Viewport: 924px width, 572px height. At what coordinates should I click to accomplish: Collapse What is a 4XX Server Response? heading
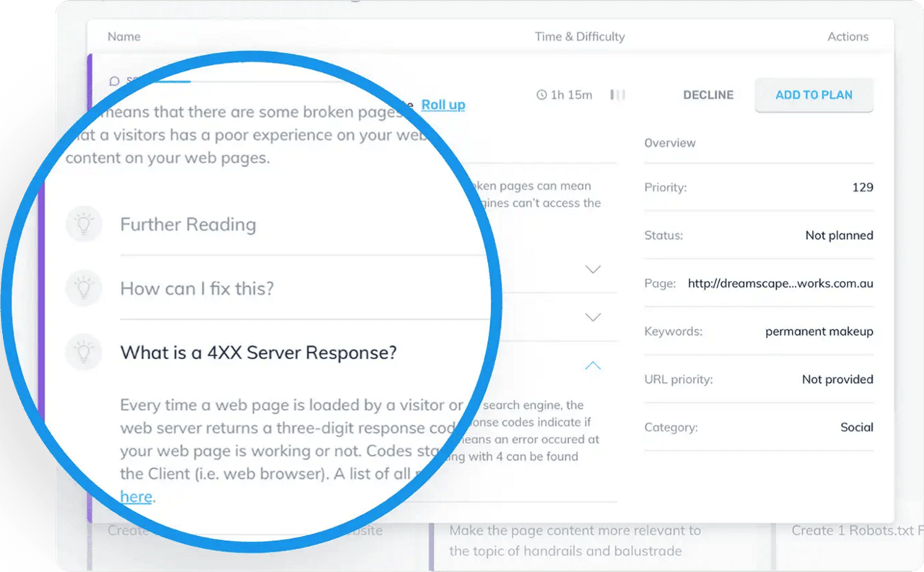coord(258,353)
